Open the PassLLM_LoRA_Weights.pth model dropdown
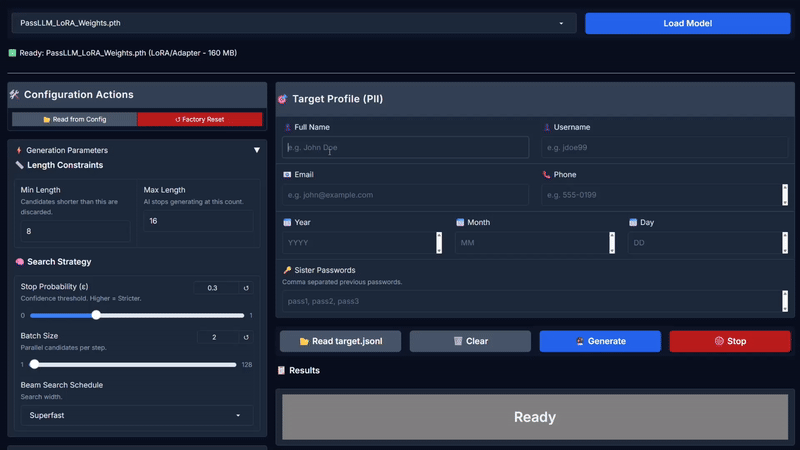 294,23
